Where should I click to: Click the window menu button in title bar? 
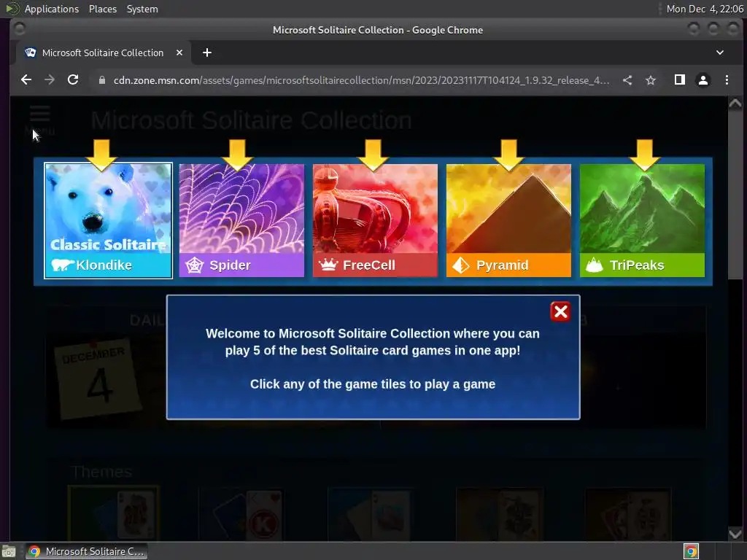point(20,29)
